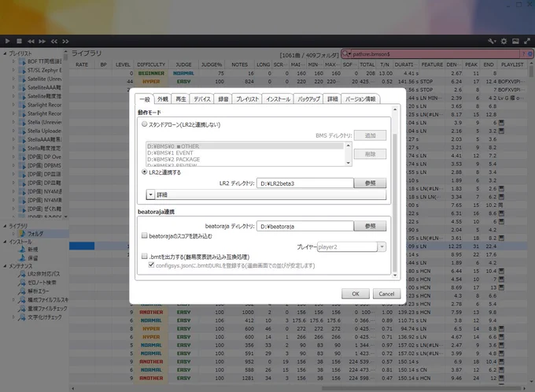Toggle fullscreen with the expand arrows icon
535x392 pixels.
[x=527, y=41]
